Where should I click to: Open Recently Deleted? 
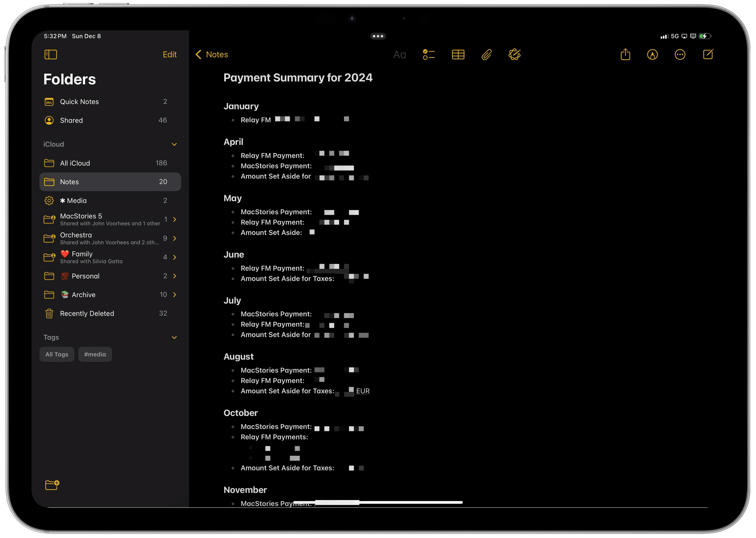110,313
